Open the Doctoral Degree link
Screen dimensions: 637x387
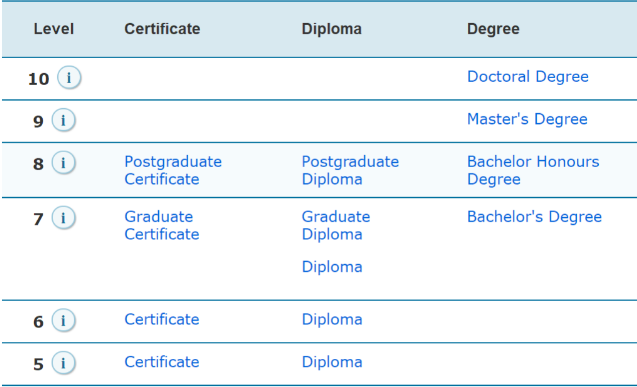(528, 77)
